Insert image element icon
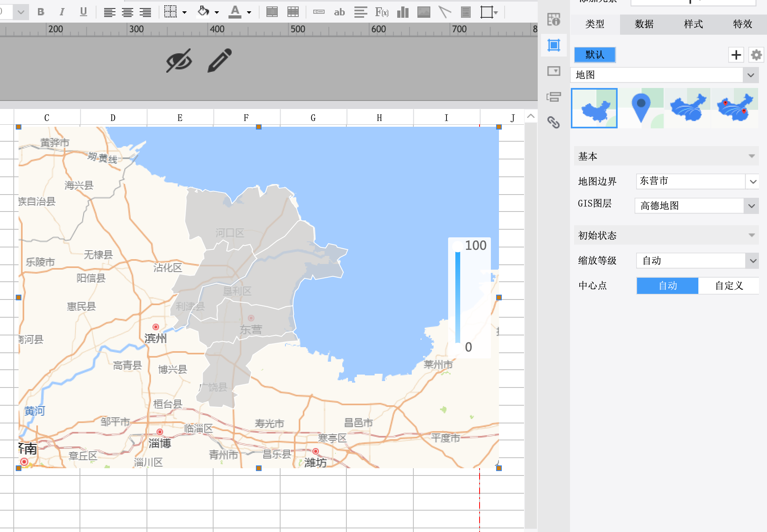 424,12
